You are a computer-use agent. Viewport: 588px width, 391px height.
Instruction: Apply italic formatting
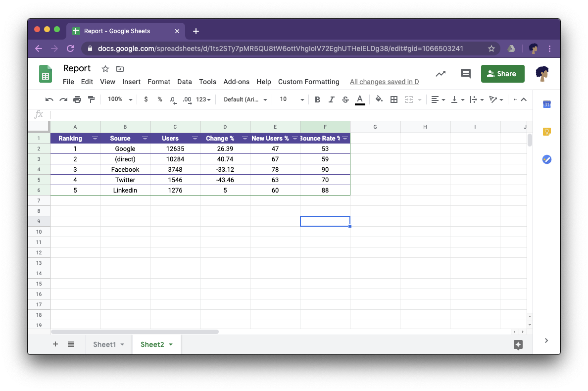pos(331,99)
